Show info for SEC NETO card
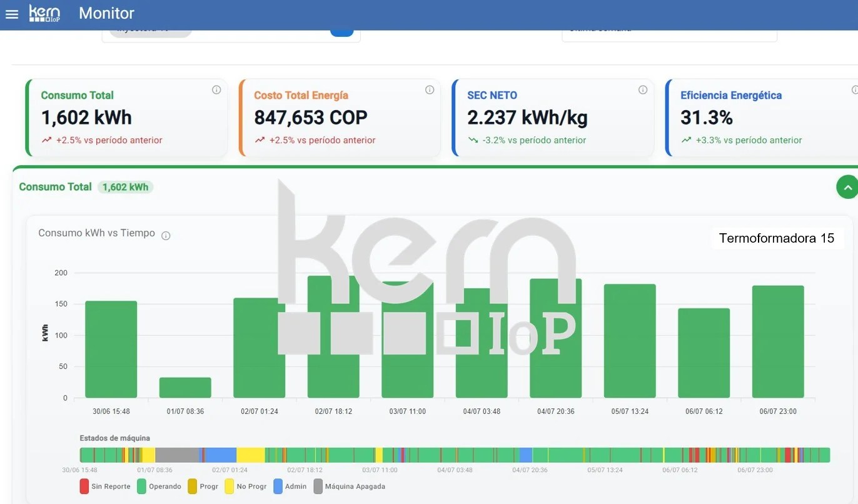Image resolution: width=858 pixels, height=504 pixels. click(x=643, y=90)
